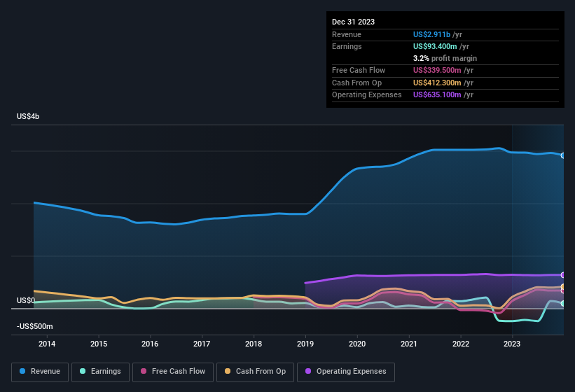Select the 2023 label on the x-axis
Viewport: 575px width, 392px height.
(512, 344)
